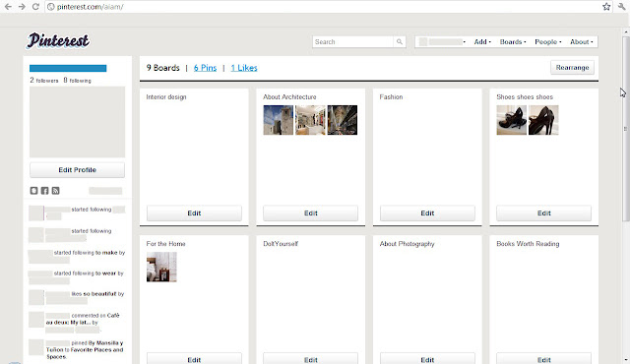
Task: Edit the About Photography board
Action: 427,359
